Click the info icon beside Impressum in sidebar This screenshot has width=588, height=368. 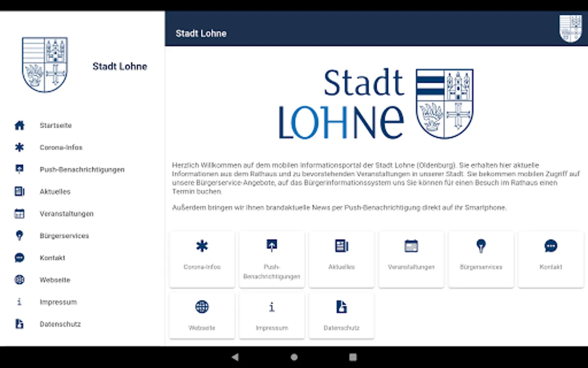(19, 302)
